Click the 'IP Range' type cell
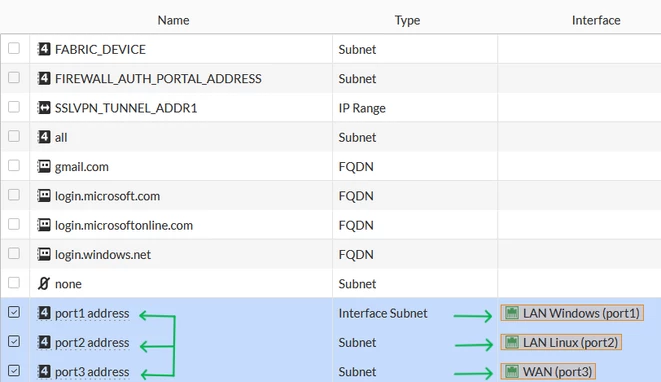This screenshot has width=661, height=382. click(x=362, y=108)
